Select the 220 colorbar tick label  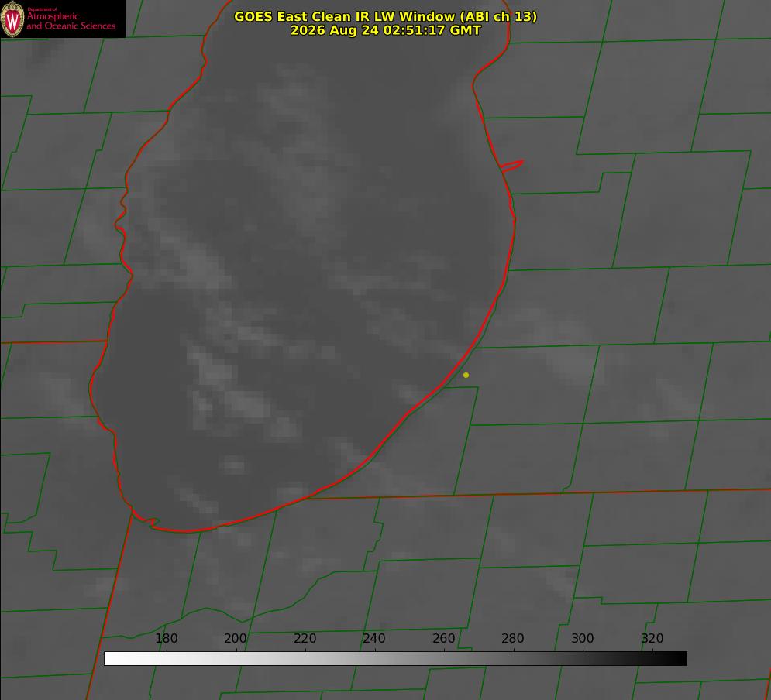[x=305, y=638]
